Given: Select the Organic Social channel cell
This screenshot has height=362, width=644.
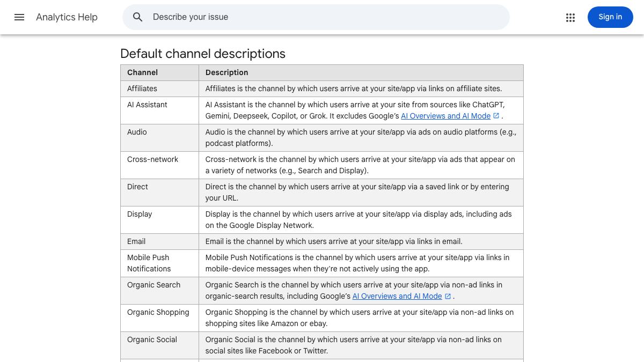Looking at the screenshot, I should point(160,345).
